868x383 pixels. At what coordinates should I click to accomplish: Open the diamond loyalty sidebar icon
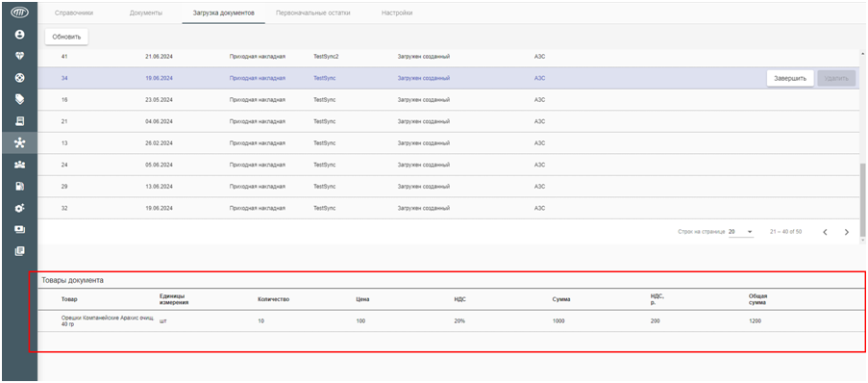click(x=19, y=56)
